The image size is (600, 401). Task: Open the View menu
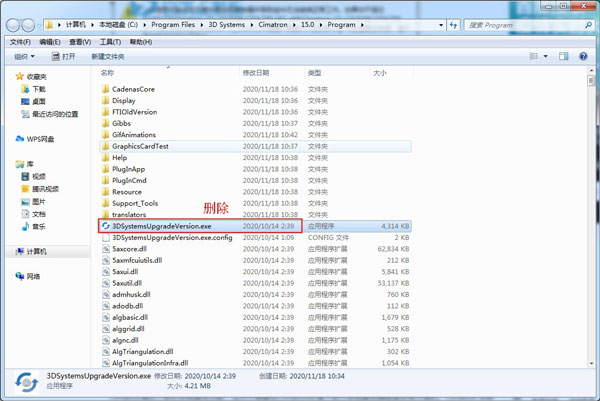point(80,42)
